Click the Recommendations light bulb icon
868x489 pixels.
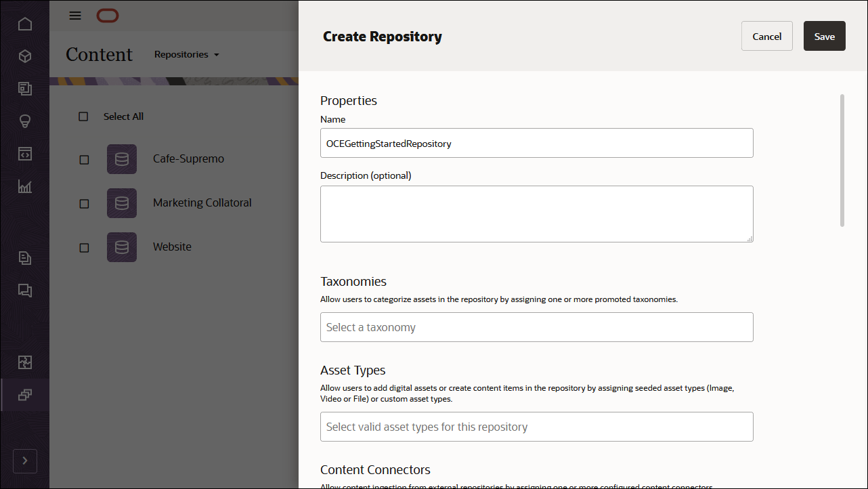coord(24,121)
